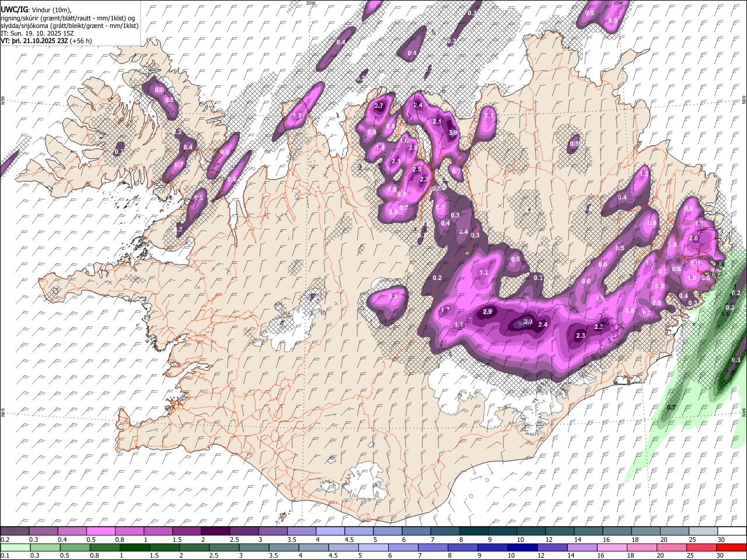Screen dimensions: 747x560
Task: Click the dark mauve 0.2 snow legend swatch
Action: (15, 531)
